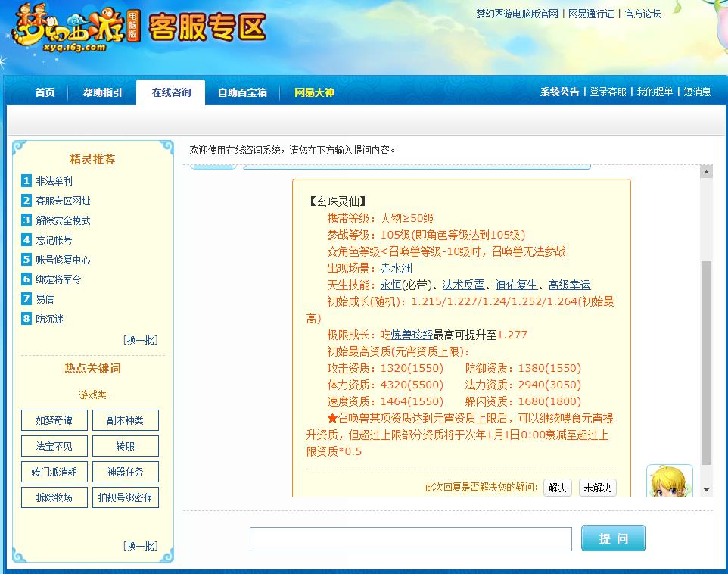Open the 网易大神 tab
The width and height of the screenshot is (728, 574).
pos(316,92)
